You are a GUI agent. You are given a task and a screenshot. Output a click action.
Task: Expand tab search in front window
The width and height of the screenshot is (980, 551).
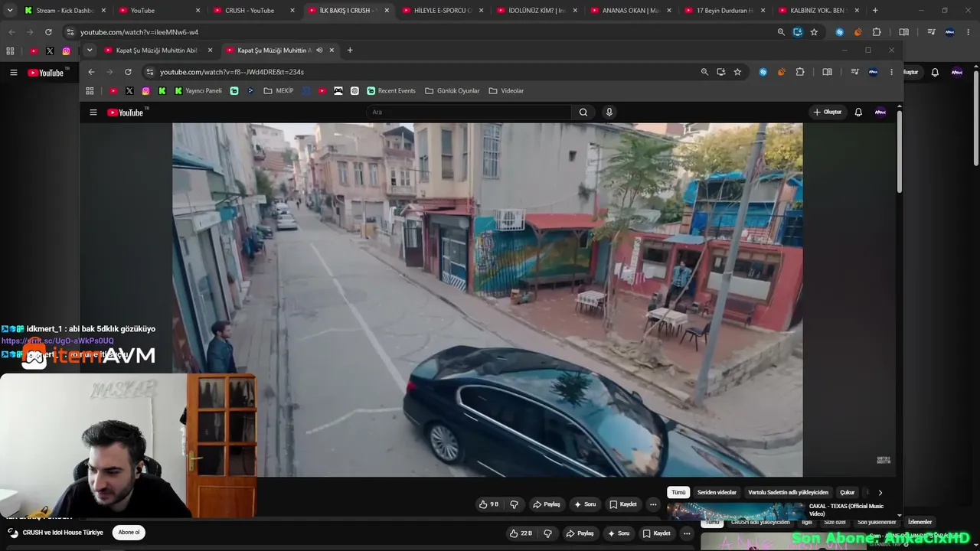pos(90,51)
